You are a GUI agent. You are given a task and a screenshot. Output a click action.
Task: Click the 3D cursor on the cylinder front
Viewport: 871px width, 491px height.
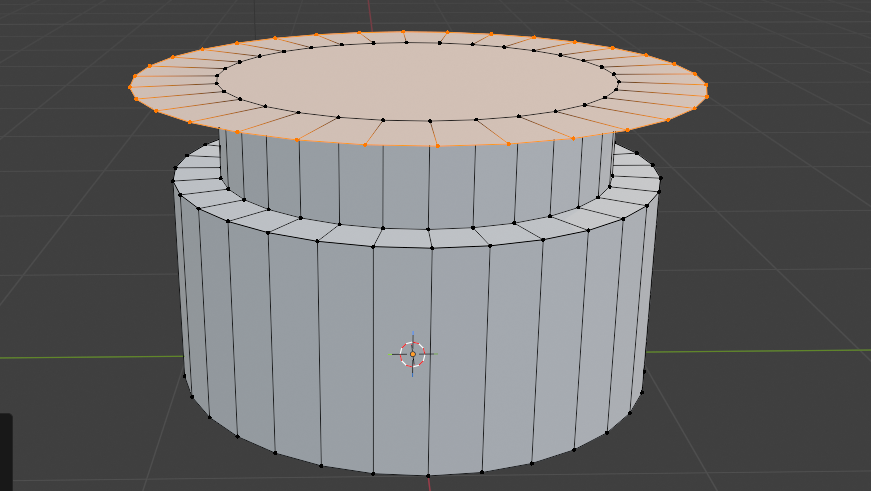(x=413, y=354)
